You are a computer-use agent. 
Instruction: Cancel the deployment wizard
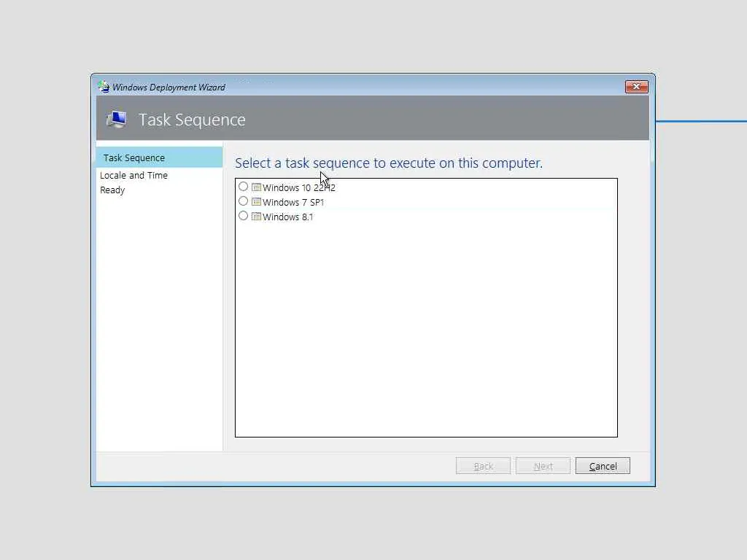(x=603, y=466)
